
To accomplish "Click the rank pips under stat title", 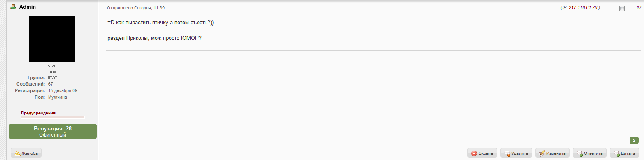I will [x=52, y=72].
